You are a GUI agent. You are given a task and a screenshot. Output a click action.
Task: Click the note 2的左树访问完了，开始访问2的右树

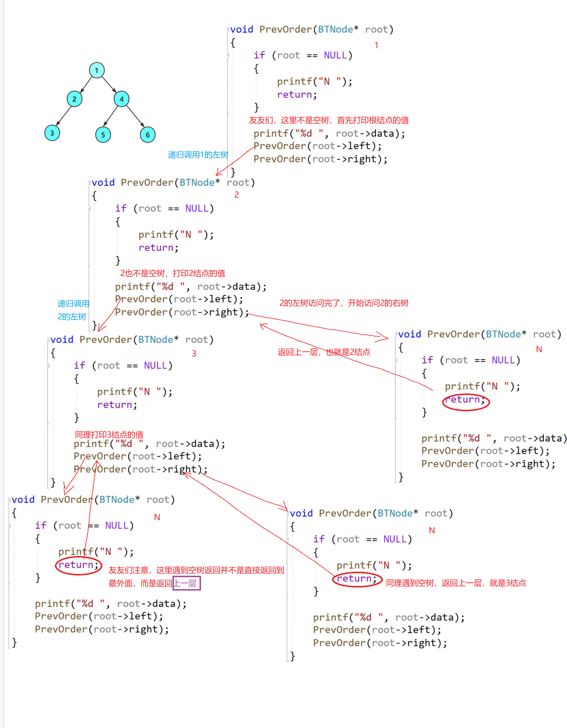tap(344, 303)
